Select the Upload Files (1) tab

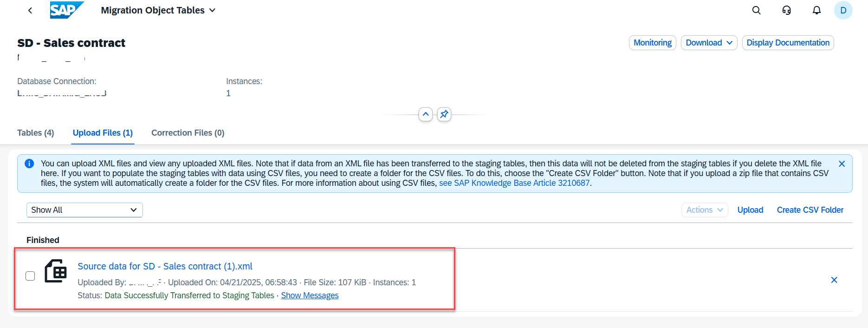(103, 133)
